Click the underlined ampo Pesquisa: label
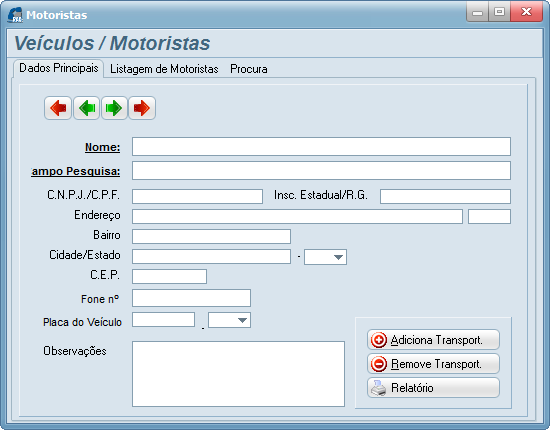This screenshot has height=430, width=550. tap(76, 171)
